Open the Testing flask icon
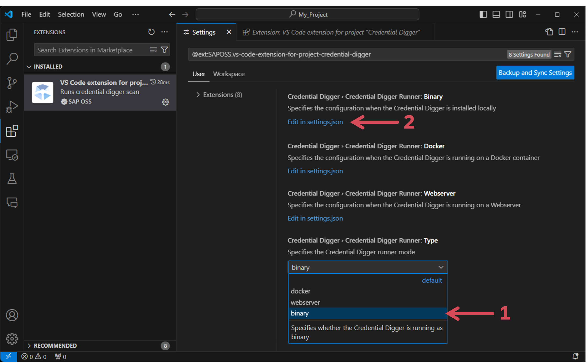588x364 pixels. click(x=12, y=179)
